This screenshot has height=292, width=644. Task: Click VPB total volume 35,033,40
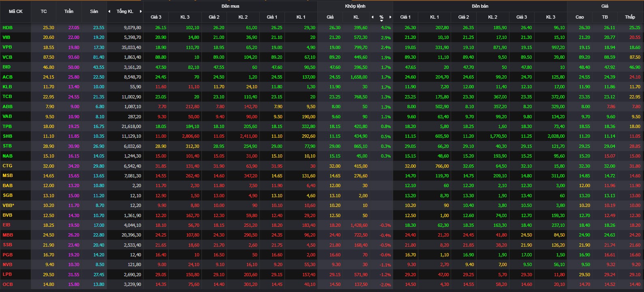tap(131, 47)
